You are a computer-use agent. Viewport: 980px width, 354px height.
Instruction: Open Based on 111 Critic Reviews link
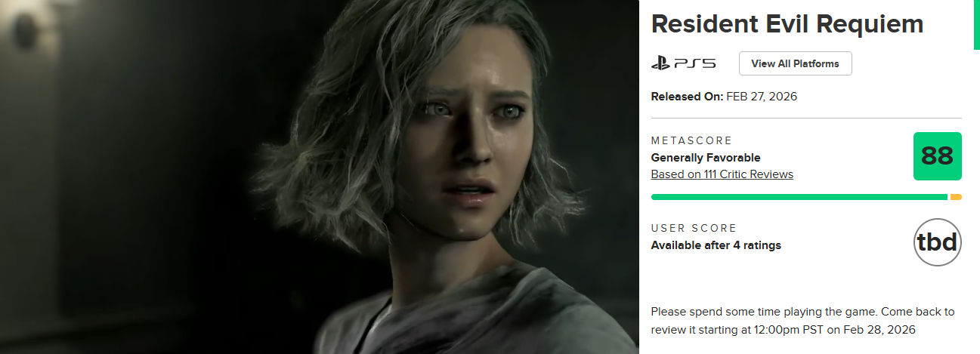click(722, 174)
